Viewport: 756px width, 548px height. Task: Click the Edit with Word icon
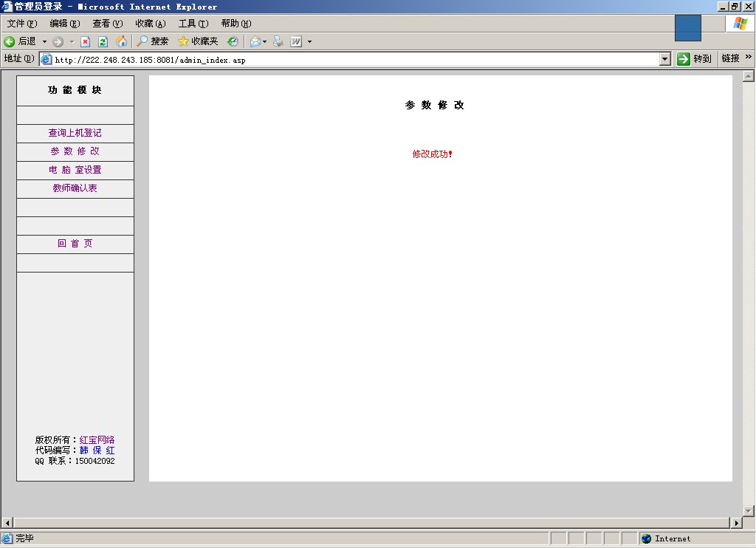(296, 41)
